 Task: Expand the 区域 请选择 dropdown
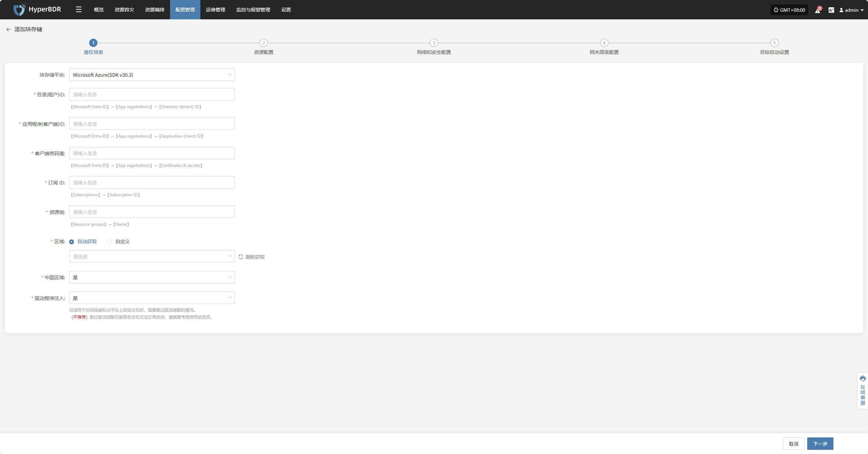152,256
